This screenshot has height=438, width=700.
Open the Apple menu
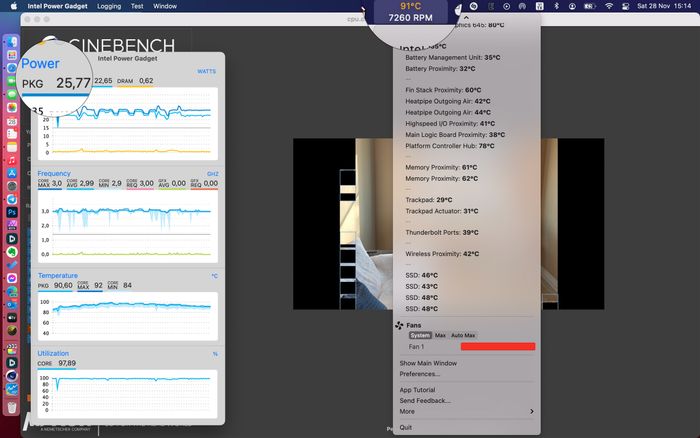pos(14,6)
